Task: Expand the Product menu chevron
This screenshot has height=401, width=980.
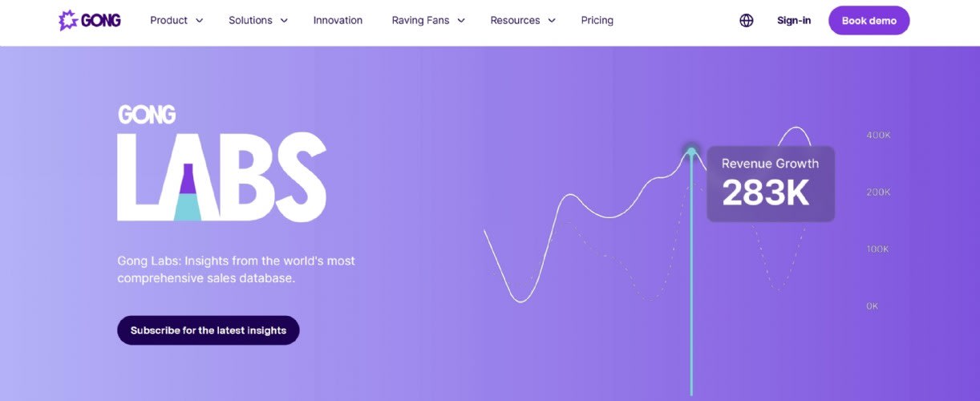Action: coord(199,21)
